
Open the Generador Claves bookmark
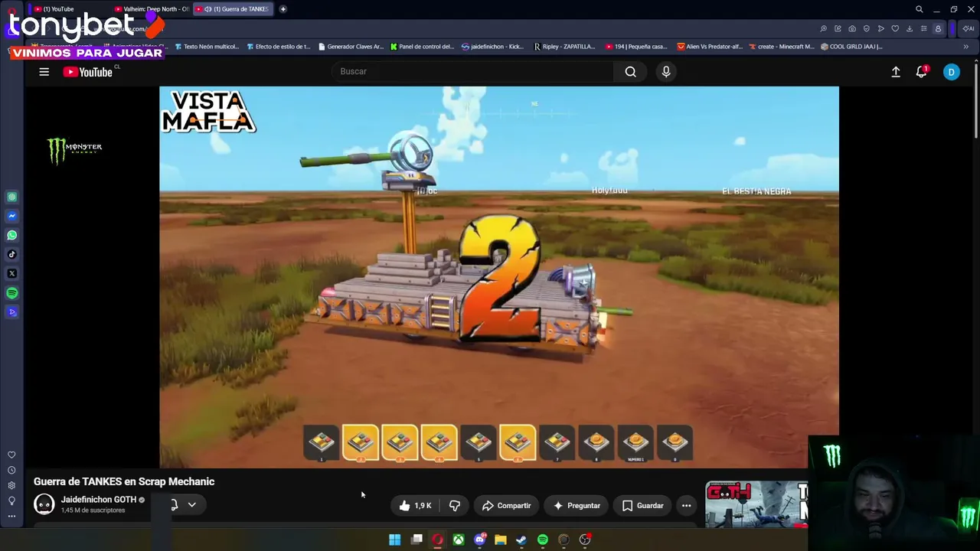pyautogui.click(x=350, y=47)
